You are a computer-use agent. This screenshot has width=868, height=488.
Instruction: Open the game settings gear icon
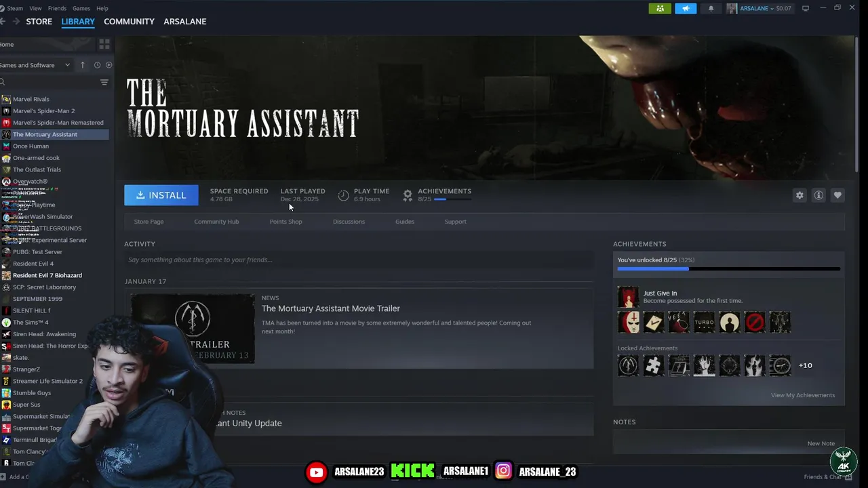[x=800, y=195]
